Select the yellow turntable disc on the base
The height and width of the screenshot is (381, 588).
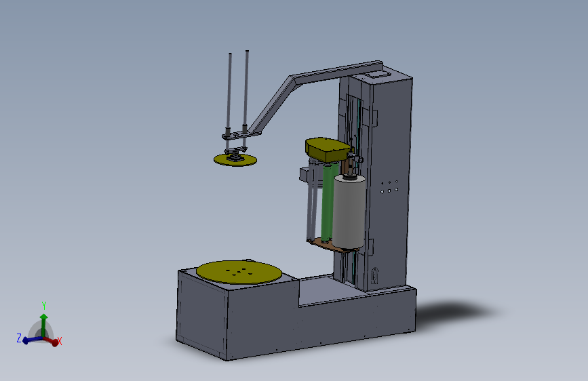[239, 273]
